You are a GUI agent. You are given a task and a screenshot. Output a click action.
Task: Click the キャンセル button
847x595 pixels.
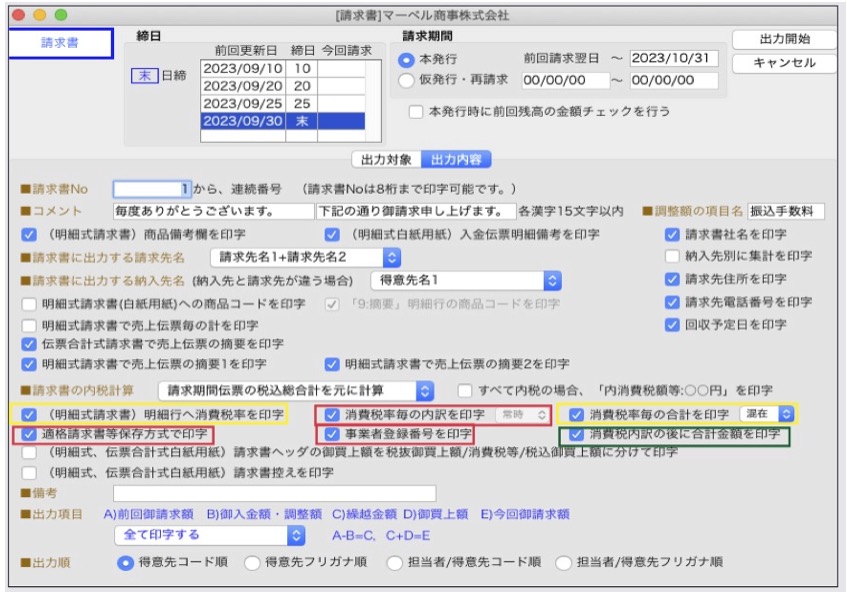pos(784,62)
